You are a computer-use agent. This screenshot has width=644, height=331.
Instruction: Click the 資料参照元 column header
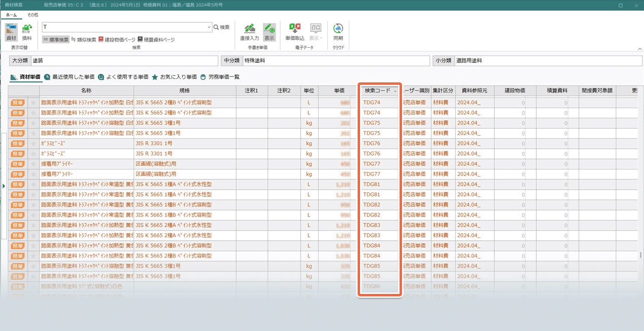474,91
